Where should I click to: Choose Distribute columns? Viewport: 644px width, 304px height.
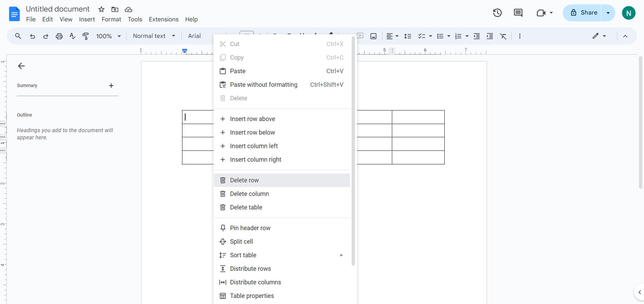pos(282,282)
